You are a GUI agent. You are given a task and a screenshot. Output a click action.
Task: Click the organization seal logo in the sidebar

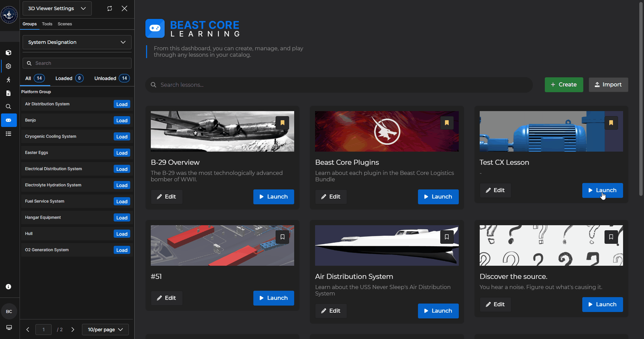click(9, 15)
